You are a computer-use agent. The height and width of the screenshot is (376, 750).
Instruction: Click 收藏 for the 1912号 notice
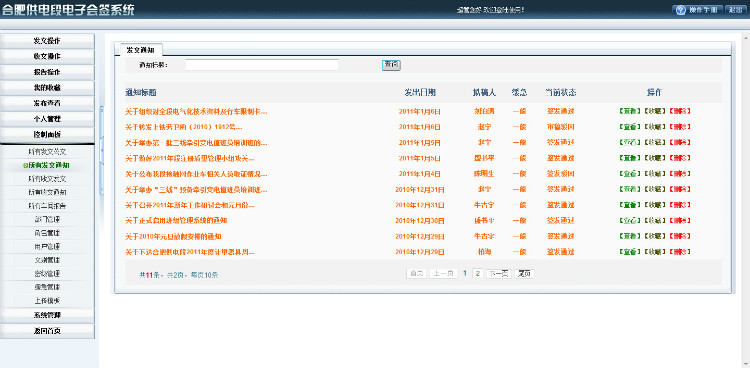point(654,127)
